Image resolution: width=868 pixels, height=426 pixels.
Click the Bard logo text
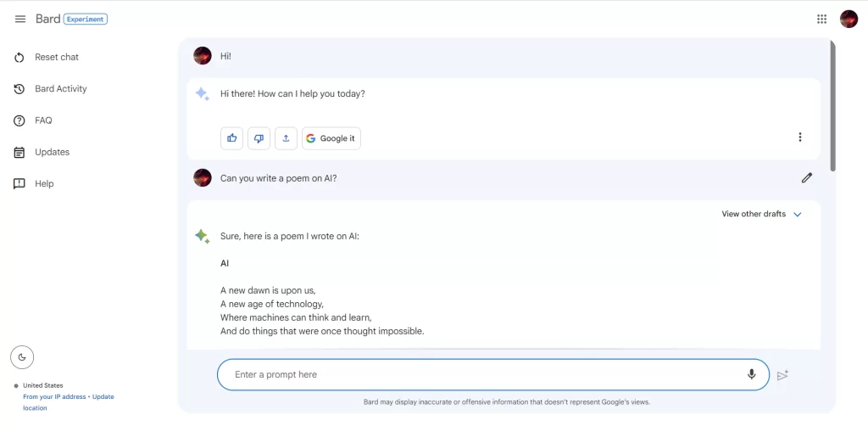pyautogui.click(x=47, y=19)
